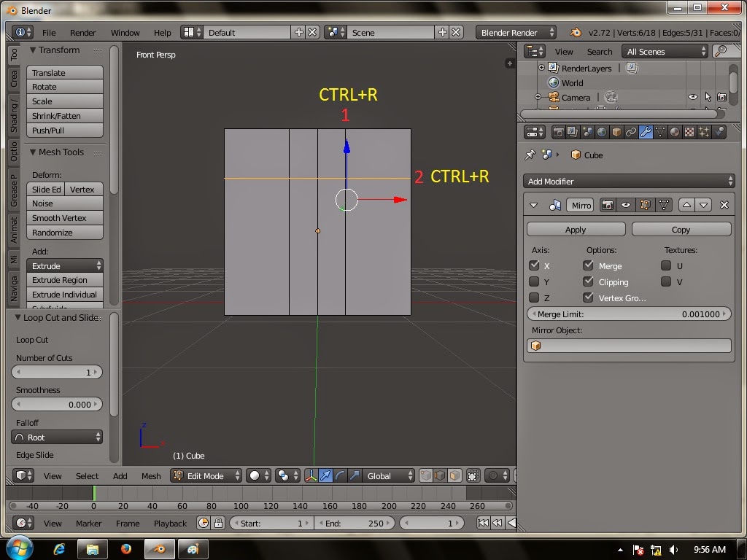Open the Render properties camera icon
This screenshot has width=747, height=560.
[x=558, y=132]
